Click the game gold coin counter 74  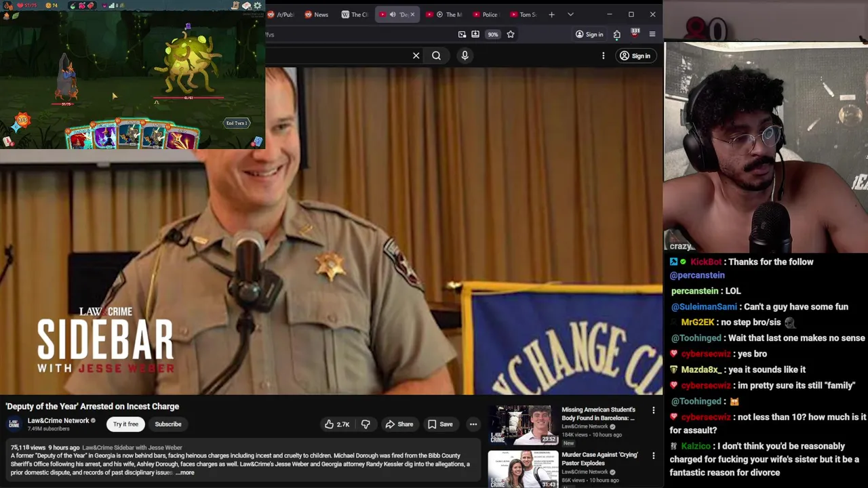[52, 5]
